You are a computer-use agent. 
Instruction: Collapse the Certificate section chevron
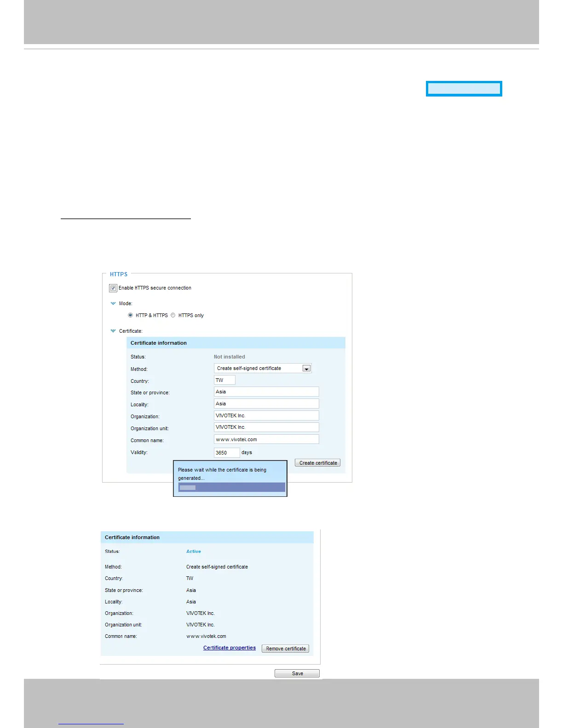pos(113,331)
